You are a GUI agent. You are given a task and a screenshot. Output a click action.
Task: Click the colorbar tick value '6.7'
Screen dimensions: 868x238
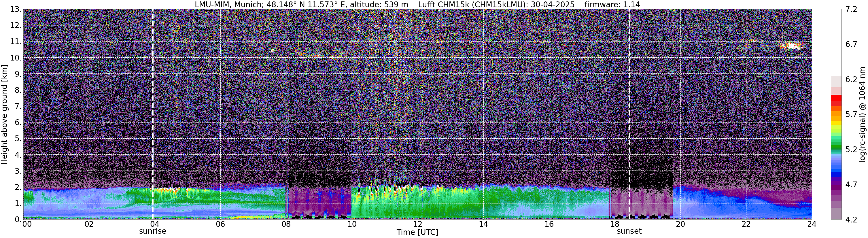pyautogui.click(x=851, y=44)
